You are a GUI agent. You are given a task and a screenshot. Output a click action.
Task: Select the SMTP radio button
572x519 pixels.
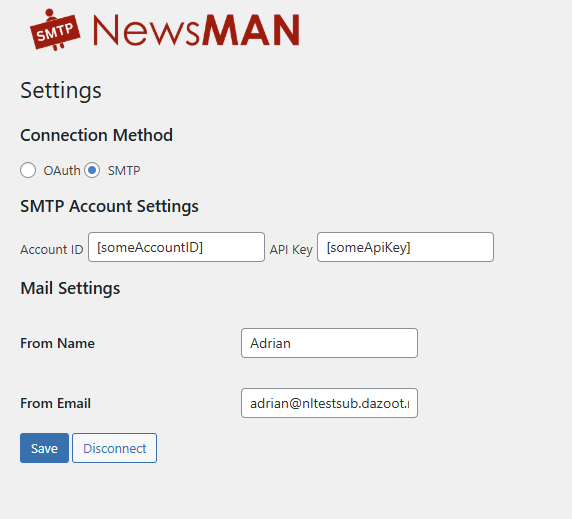tap(92, 170)
